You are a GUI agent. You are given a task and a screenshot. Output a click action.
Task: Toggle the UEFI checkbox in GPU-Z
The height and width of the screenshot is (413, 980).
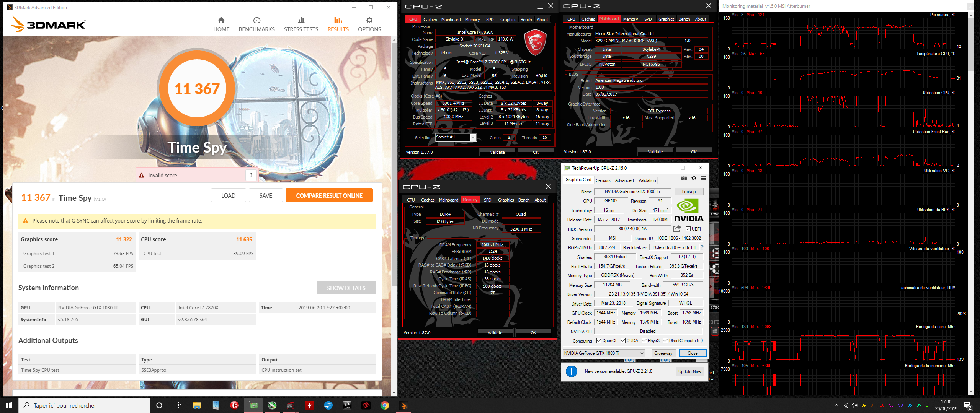click(x=688, y=229)
